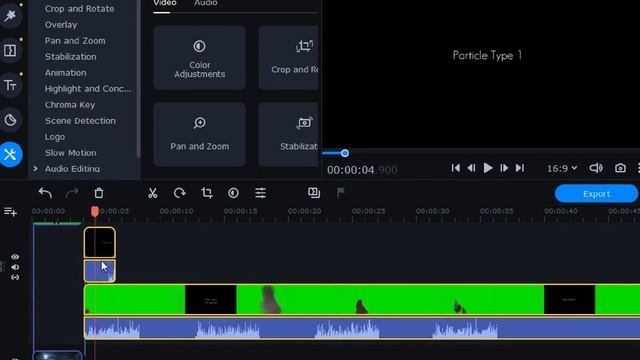The width and height of the screenshot is (640, 360).
Task: Select the main track audio waveform
Action: 362,329
